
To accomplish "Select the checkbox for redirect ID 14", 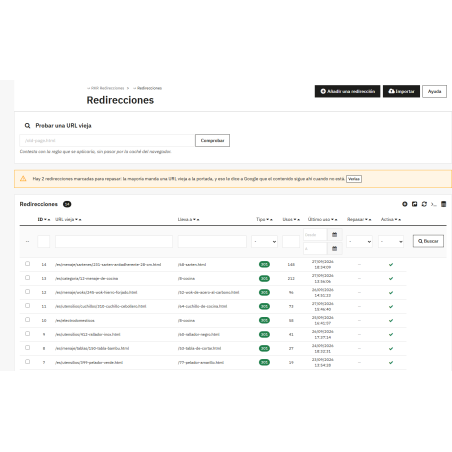I will (27, 264).
